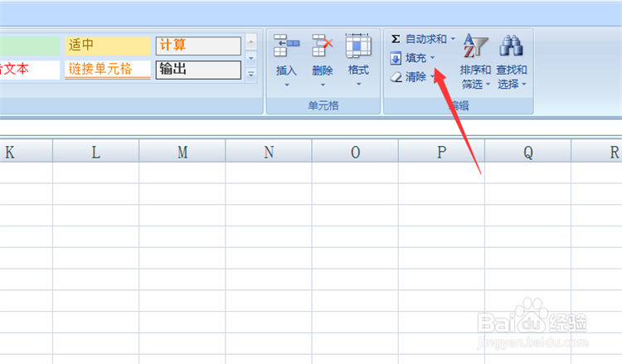
Task: Expand the 填充 dropdown arrow
Action: pyautogui.click(x=432, y=58)
